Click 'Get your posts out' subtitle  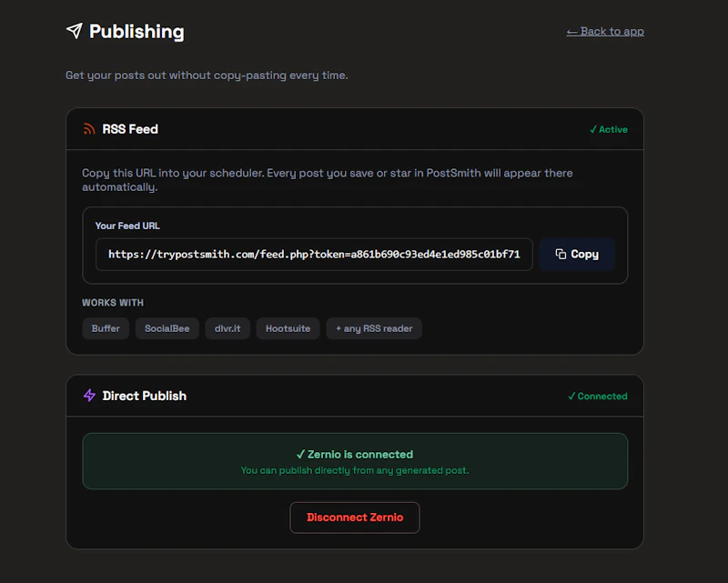207,75
